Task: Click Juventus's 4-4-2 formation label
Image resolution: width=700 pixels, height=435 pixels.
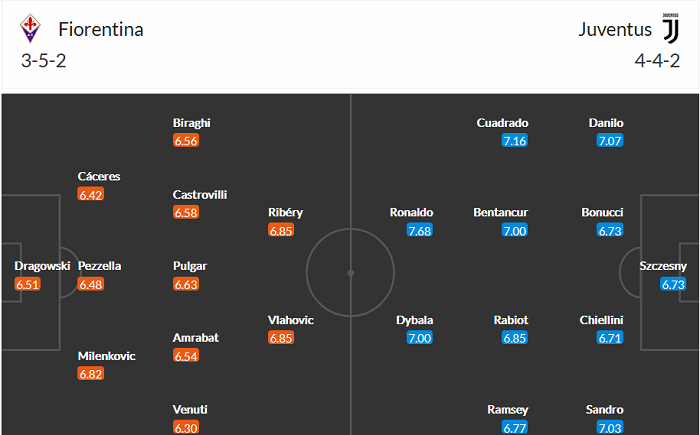Action: (656, 60)
